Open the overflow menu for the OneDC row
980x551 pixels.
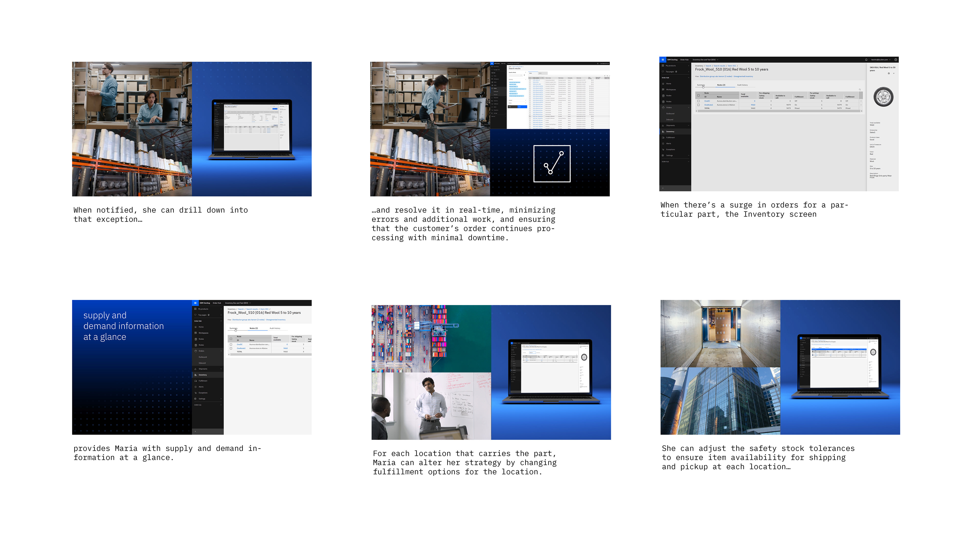pyautogui.click(x=861, y=101)
